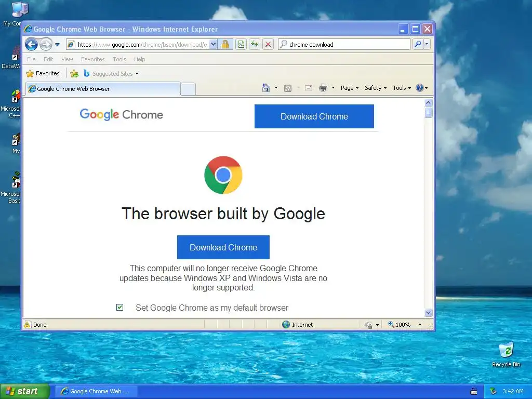This screenshot has width=532, height=399.
Task: Open the Help question mark icon menu
Action: [422, 88]
